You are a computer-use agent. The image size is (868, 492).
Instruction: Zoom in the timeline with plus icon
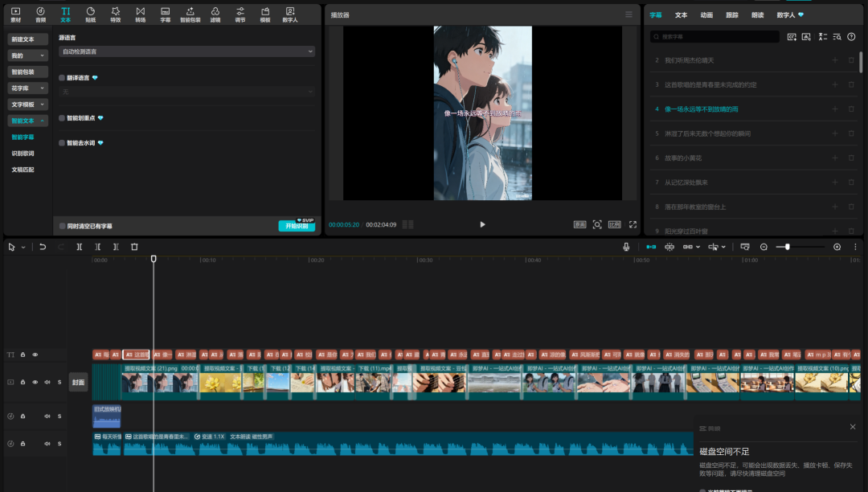(837, 247)
